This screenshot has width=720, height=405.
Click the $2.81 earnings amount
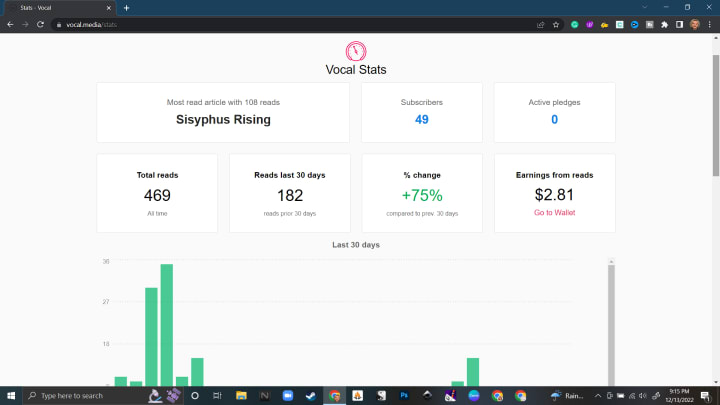[554, 195]
